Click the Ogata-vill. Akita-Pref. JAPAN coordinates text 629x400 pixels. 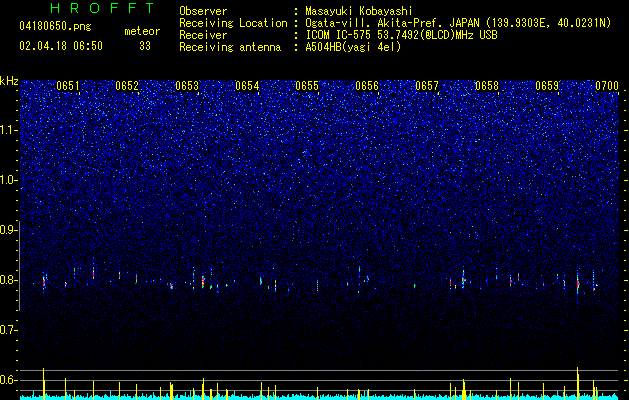[x=458, y=23]
